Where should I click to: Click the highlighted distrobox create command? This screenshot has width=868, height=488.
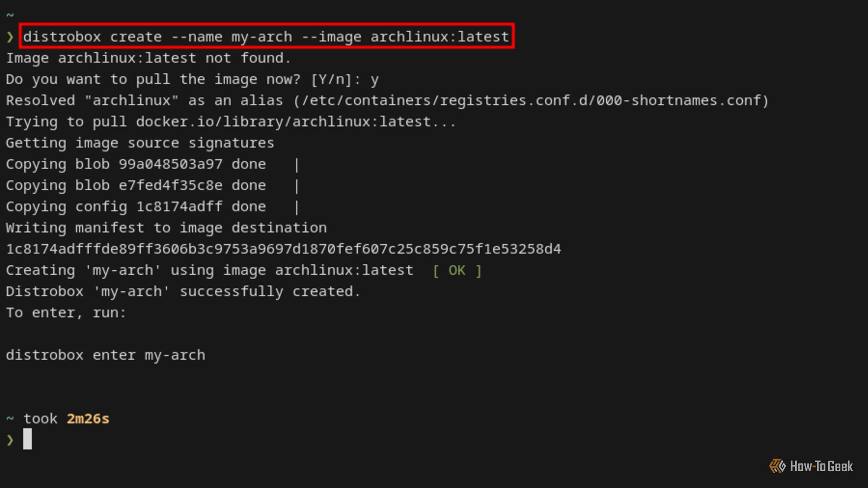[x=266, y=37]
